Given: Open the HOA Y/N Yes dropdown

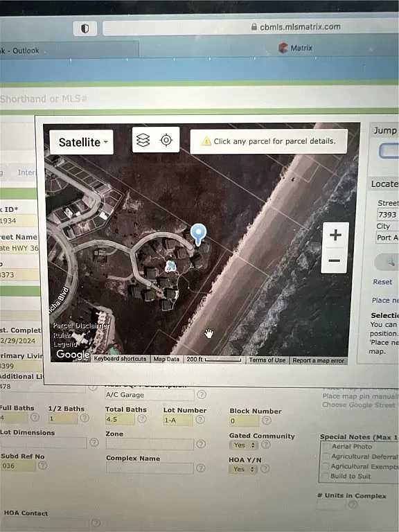Looking at the screenshot, I should pos(244,469).
